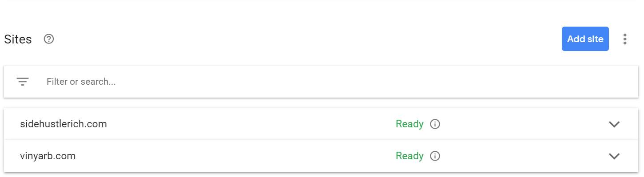Click the Add site button
Screen dimensions: 644x177
tap(585, 39)
